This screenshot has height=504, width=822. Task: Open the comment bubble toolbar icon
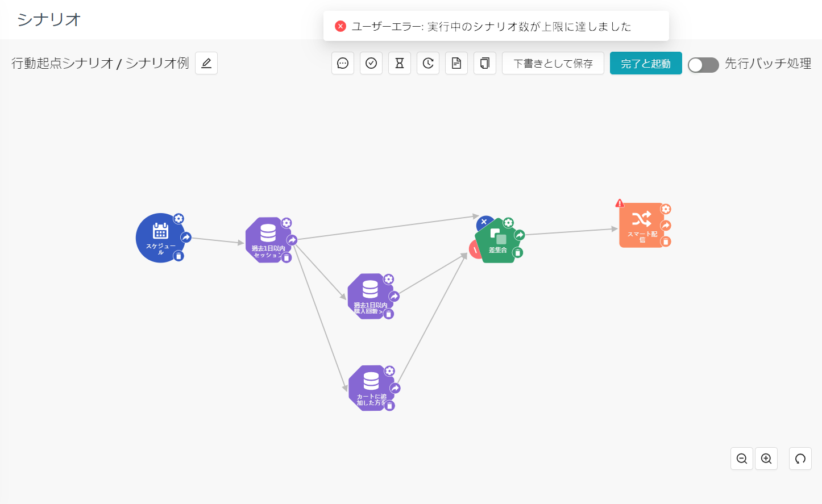tap(343, 63)
